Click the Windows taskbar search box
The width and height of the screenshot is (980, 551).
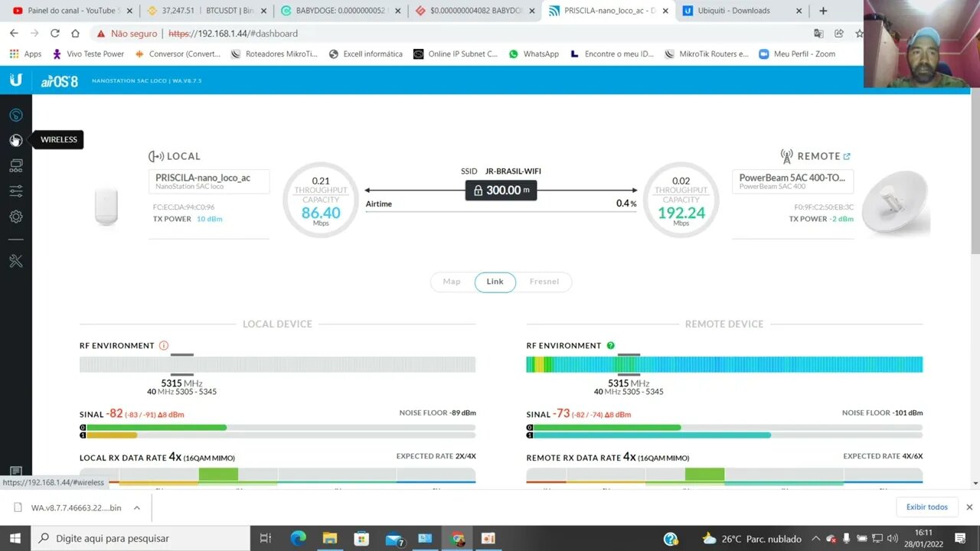[x=142, y=538]
